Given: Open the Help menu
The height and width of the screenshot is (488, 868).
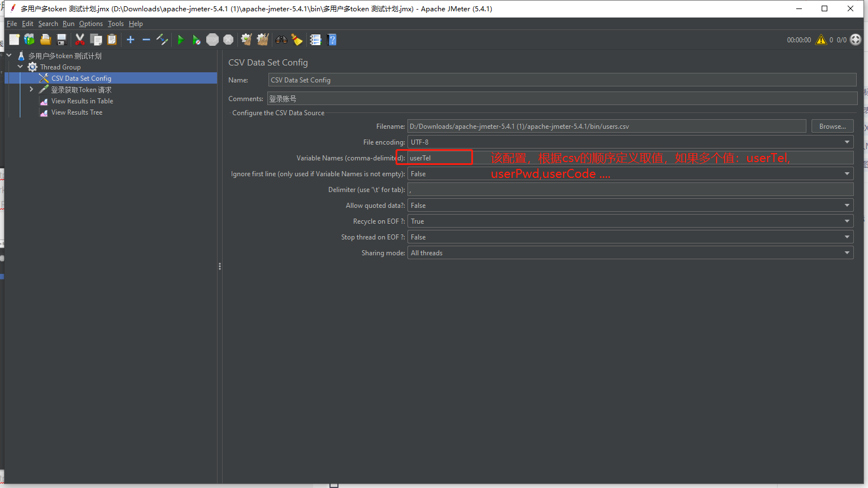Looking at the screenshot, I should [x=136, y=24].
